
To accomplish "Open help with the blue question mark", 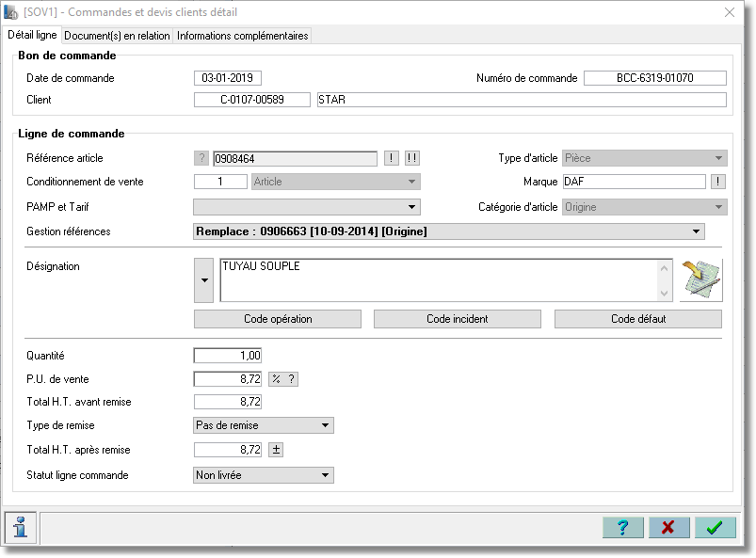I will (x=623, y=528).
